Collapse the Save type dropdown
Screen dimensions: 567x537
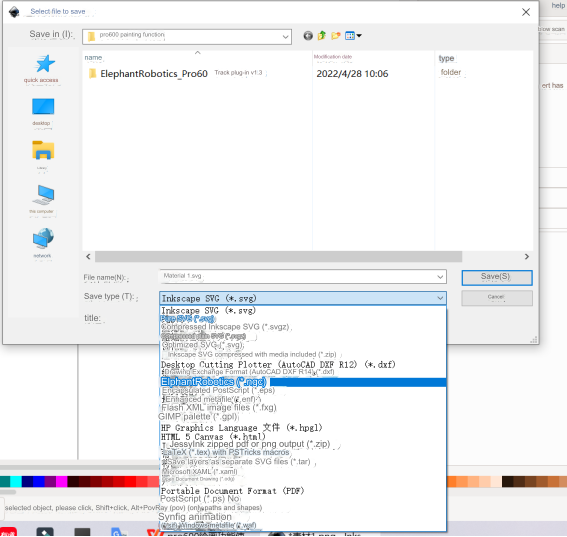440,298
